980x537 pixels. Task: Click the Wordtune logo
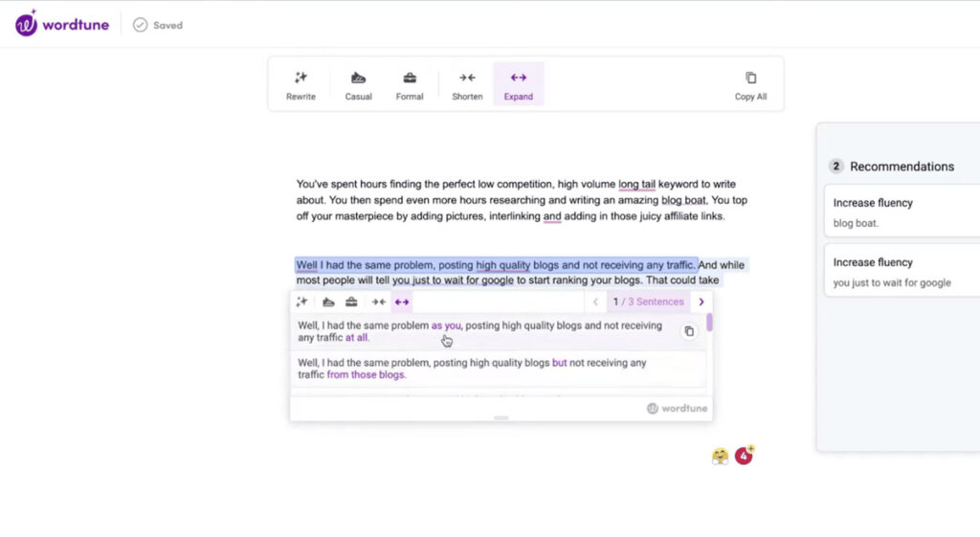[61, 24]
